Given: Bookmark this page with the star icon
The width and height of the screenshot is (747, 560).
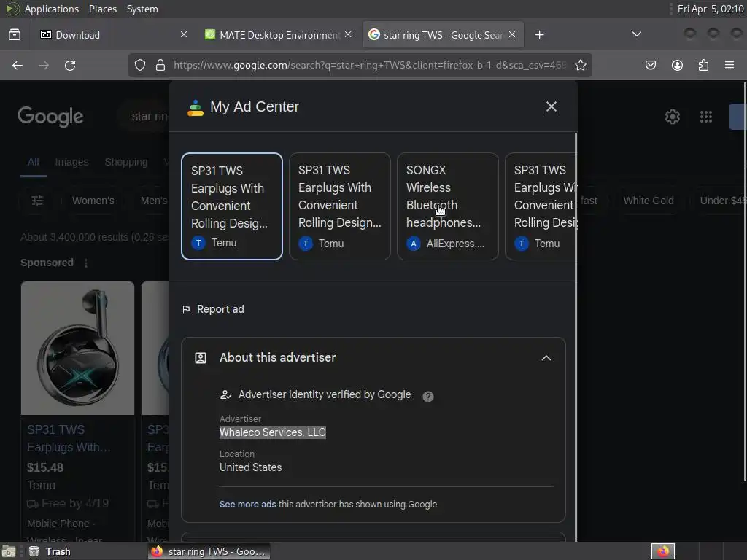Looking at the screenshot, I should coord(580,65).
